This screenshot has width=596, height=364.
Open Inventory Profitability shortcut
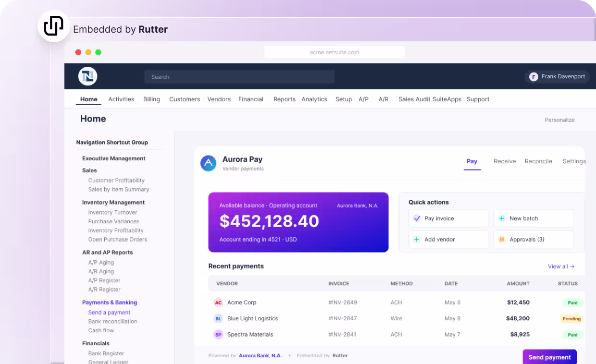pyautogui.click(x=116, y=231)
